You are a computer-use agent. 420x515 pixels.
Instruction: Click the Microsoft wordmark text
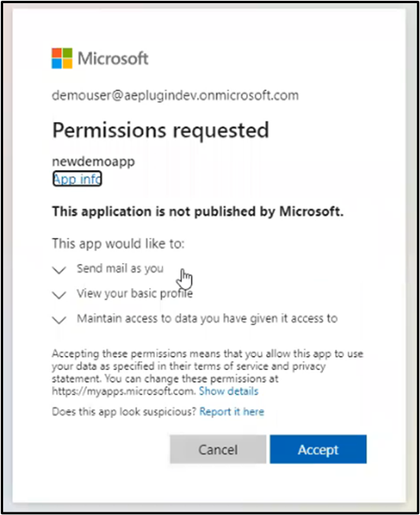[113, 58]
